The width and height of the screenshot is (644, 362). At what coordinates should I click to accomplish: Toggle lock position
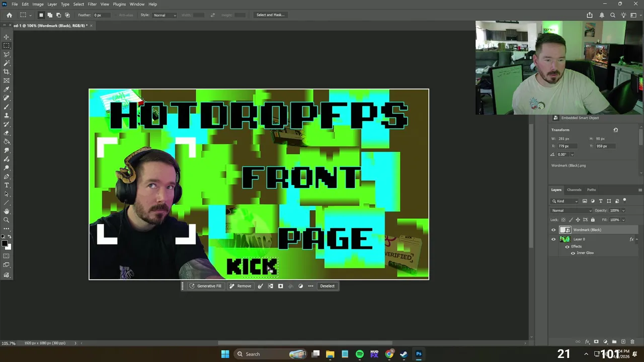pyautogui.click(x=578, y=220)
